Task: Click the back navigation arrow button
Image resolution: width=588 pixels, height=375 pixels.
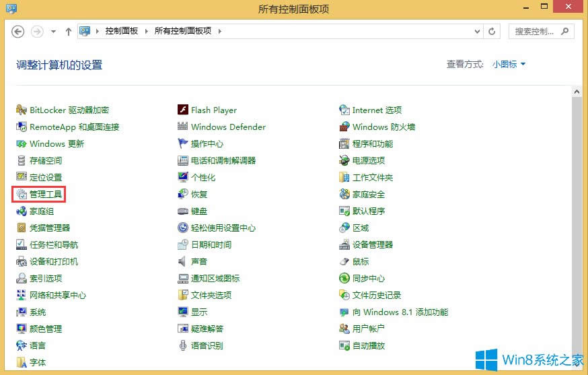Action: (18, 32)
